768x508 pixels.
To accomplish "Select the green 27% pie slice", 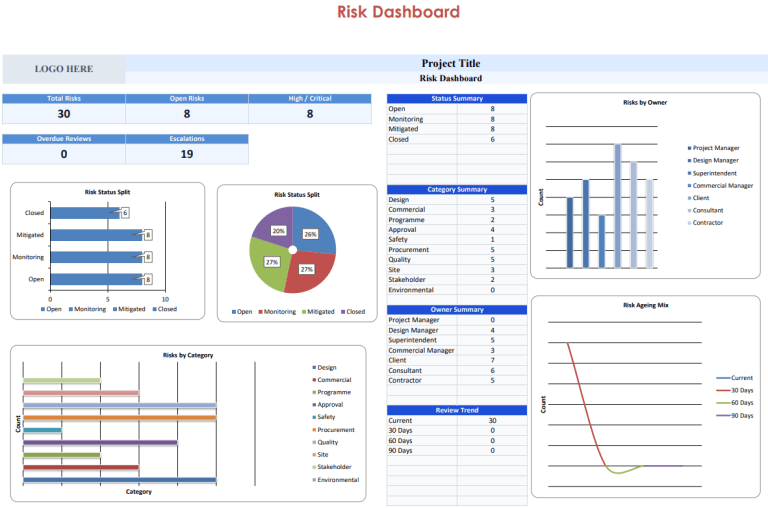I will coord(268,266).
